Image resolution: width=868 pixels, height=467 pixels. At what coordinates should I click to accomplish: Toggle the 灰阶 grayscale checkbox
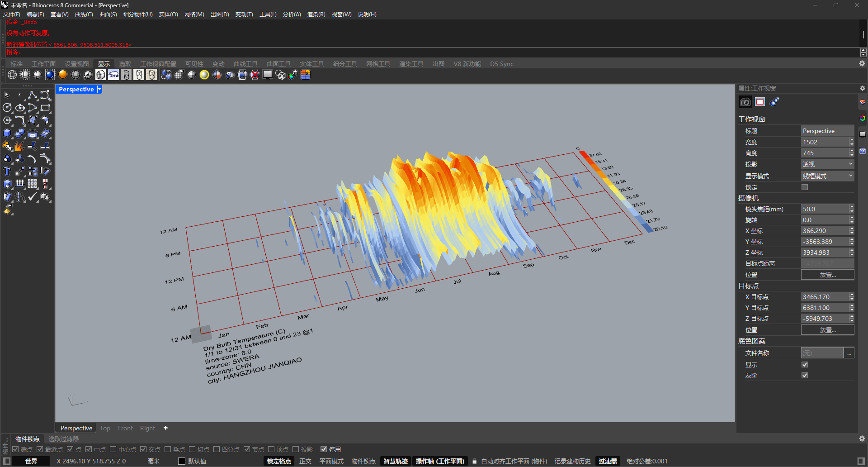tap(805, 376)
